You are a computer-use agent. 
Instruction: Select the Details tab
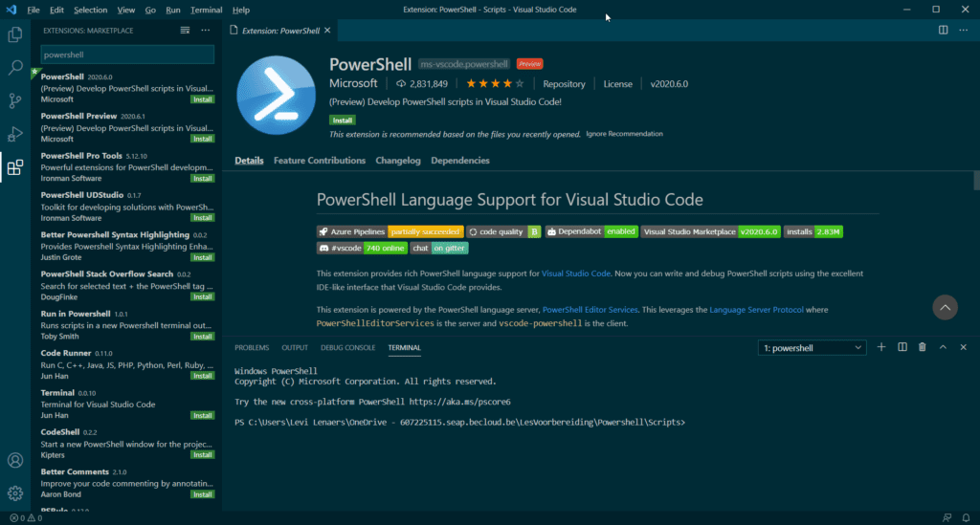click(249, 161)
